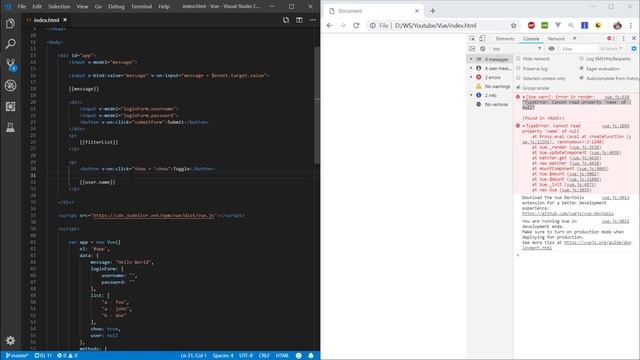Image resolution: width=640 pixels, height=360 pixels.
Task: Click the Chrome back arrow
Action: [329, 25]
